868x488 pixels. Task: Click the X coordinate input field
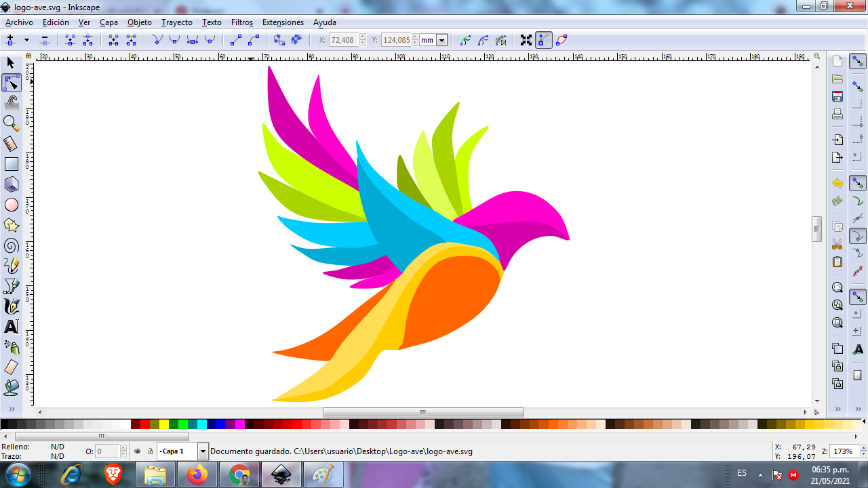[344, 40]
